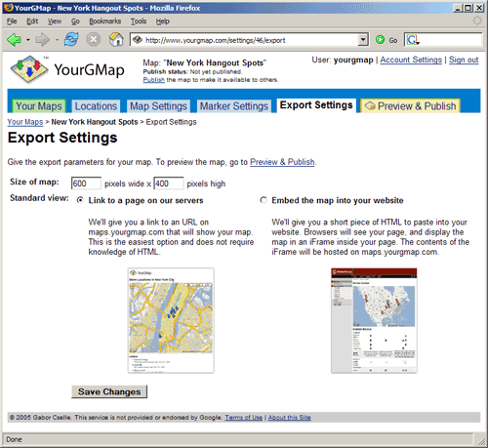Open the Preview & Publish tab

click(411, 106)
